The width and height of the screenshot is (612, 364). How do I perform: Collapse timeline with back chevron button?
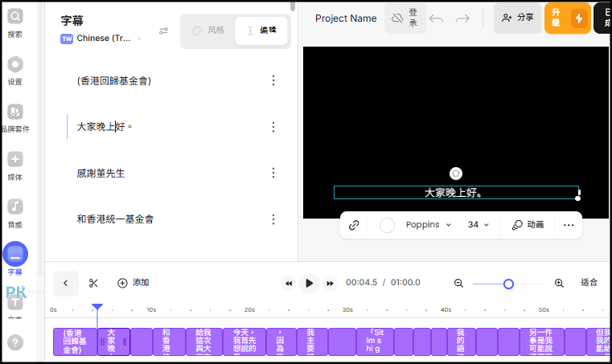coord(66,283)
